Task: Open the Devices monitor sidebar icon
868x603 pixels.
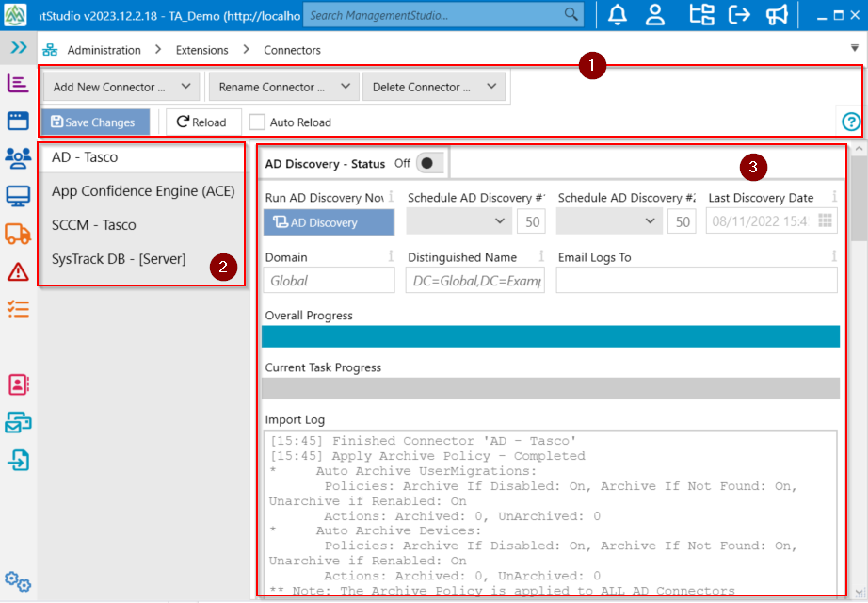Action: [x=18, y=196]
